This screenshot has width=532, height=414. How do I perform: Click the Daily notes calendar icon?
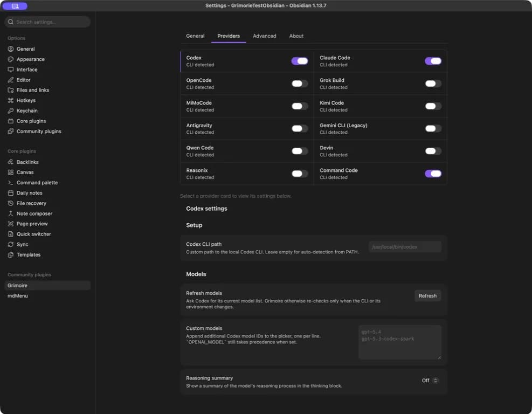point(11,193)
